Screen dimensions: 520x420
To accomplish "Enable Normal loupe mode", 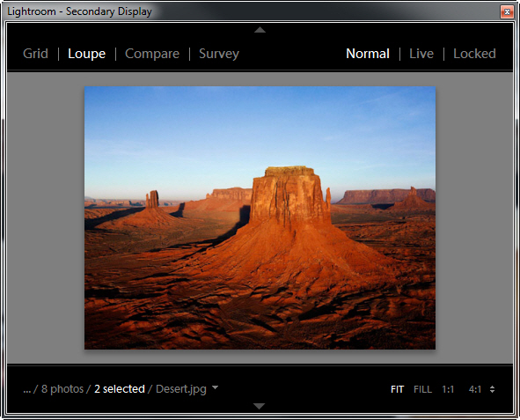I will (368, 54).
